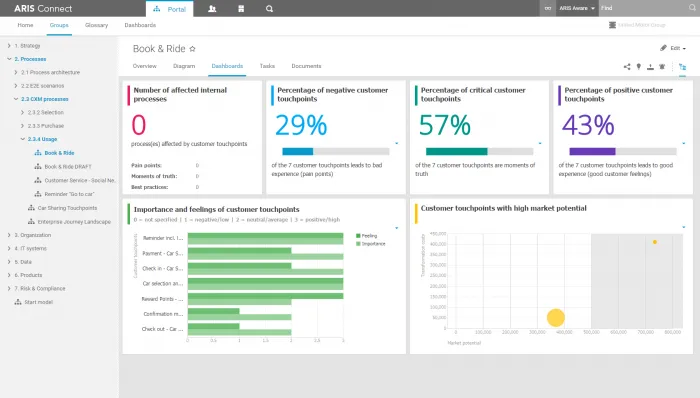
Task: Star Book & Ride as favorite
Action: [x=192, y=49]
